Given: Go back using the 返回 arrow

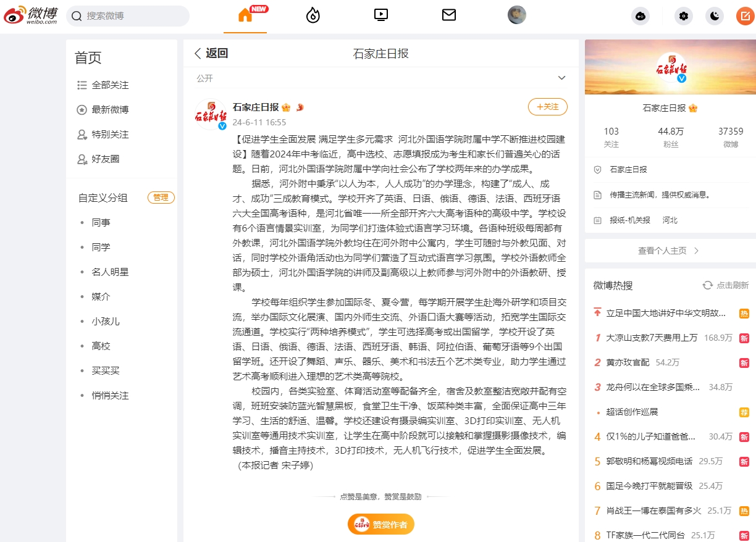Looking at the screenshot, I should (211, 54).
